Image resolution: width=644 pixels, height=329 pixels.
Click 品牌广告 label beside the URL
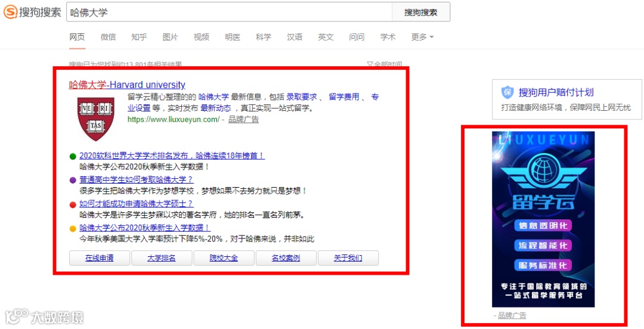coord(243,120)
